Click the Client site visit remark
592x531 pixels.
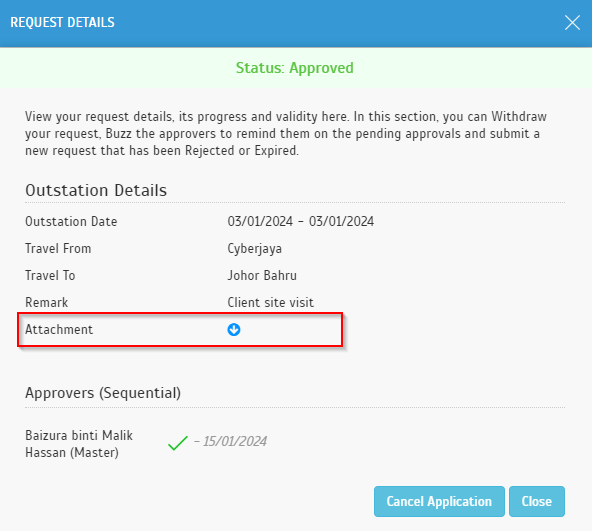(270, 303)
